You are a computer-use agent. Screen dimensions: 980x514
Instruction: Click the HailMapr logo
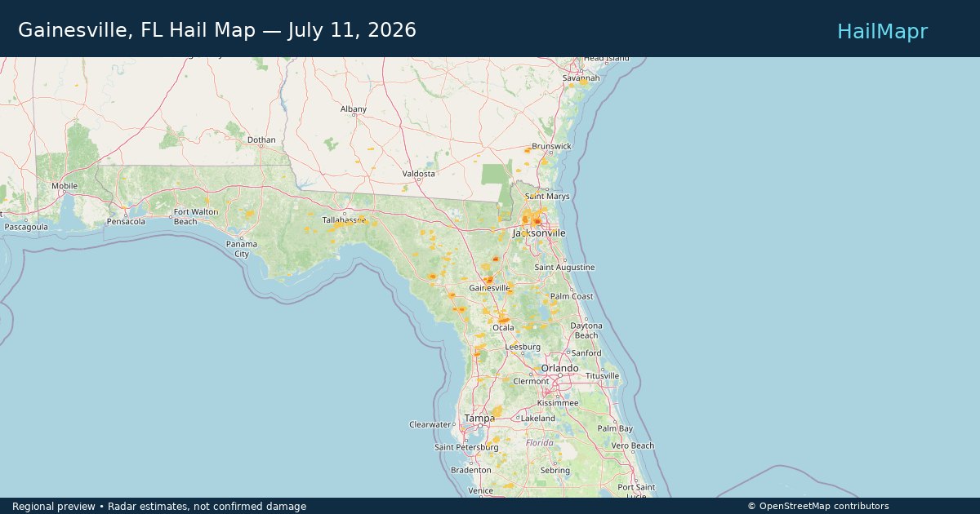pyautogui.click(x=882, y=31)
